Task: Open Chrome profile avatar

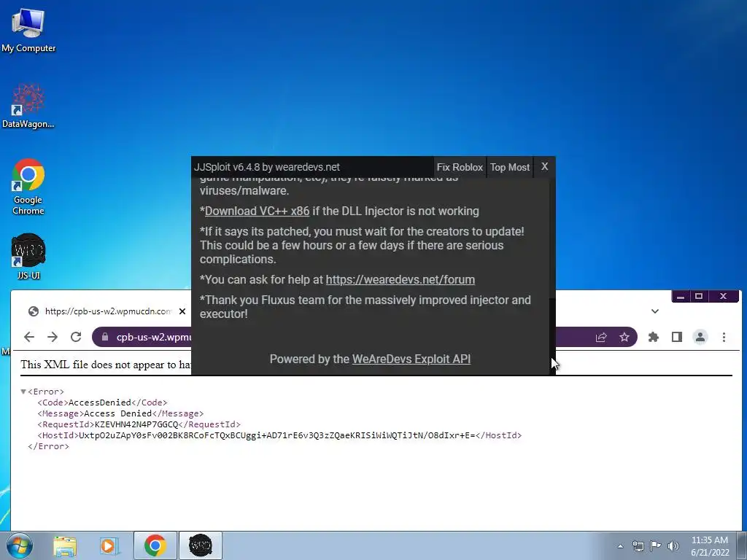Action: [700, 337]
